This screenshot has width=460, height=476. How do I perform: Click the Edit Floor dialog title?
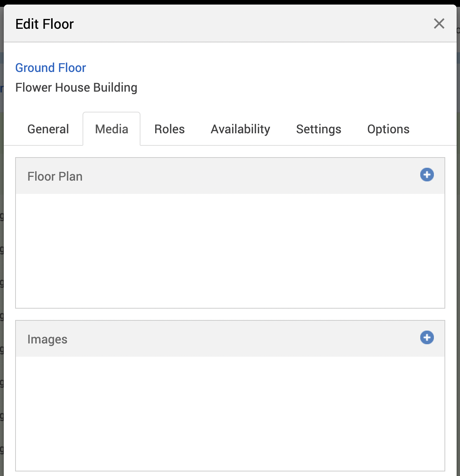coord(45,24)
